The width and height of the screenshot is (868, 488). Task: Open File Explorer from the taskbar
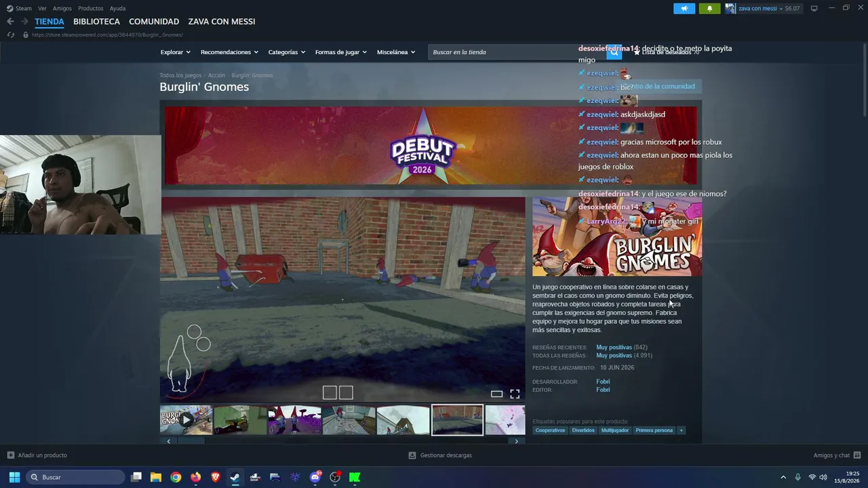[156, 477]
